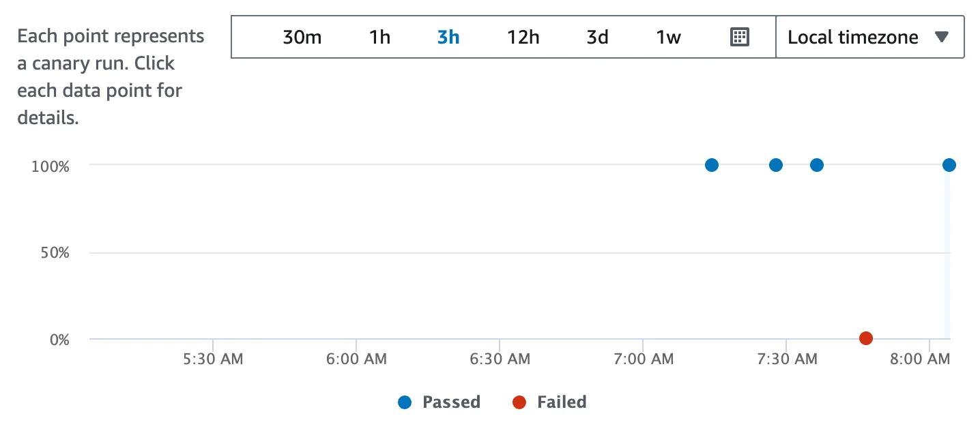980x431 pixels.
Task: Choose the 3d time range
Action: pos(597,38)
